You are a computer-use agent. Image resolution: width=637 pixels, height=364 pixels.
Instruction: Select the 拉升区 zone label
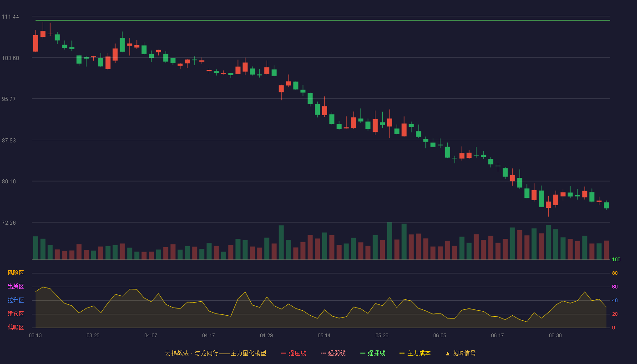coord(15,300)
